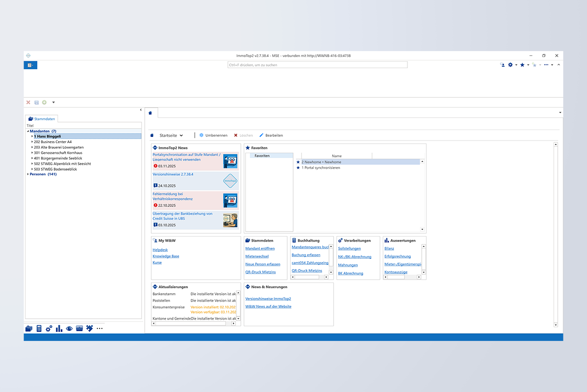This screenshot has width=587, height=392.
Task: Click the eye icon in bottom navigation bar
Action: coord(69,328)
